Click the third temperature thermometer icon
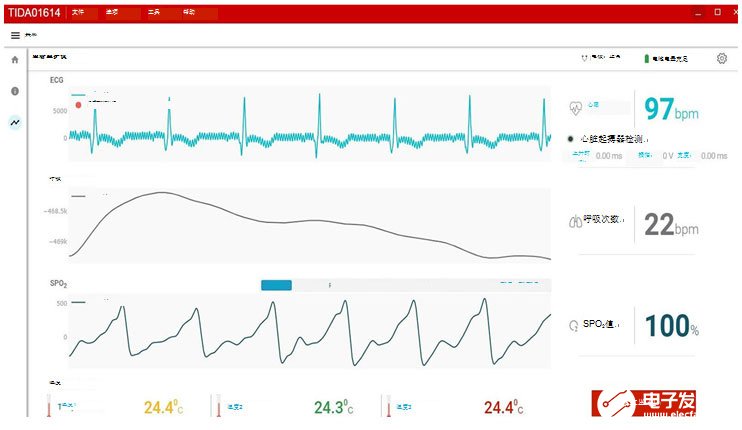This screenshot has height=430, width=742. 389,406
